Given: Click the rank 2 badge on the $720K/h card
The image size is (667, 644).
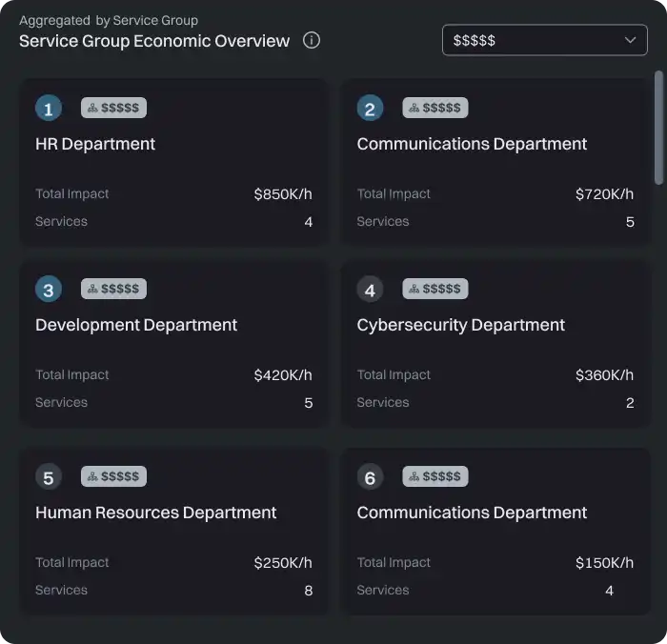Looking at the screenshot, I should pos(370,108).
